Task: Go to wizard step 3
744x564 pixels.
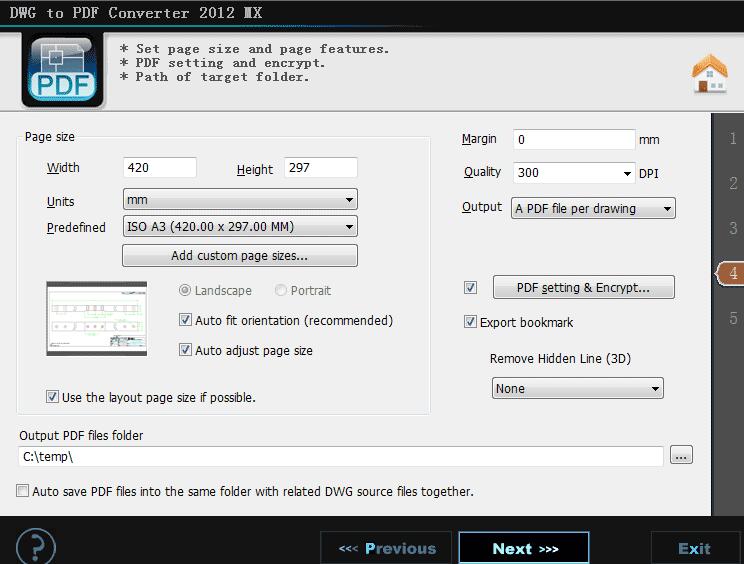Action: click(733, 228)
